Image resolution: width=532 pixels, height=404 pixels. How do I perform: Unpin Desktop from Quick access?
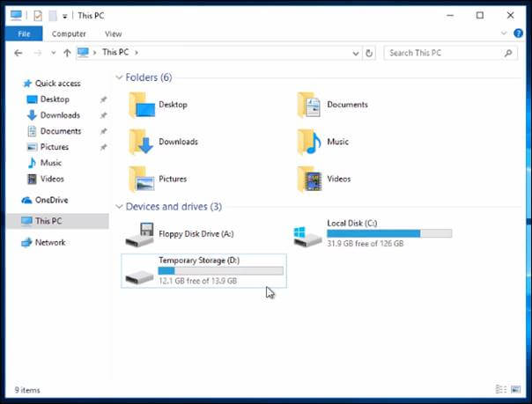point(103,99)
